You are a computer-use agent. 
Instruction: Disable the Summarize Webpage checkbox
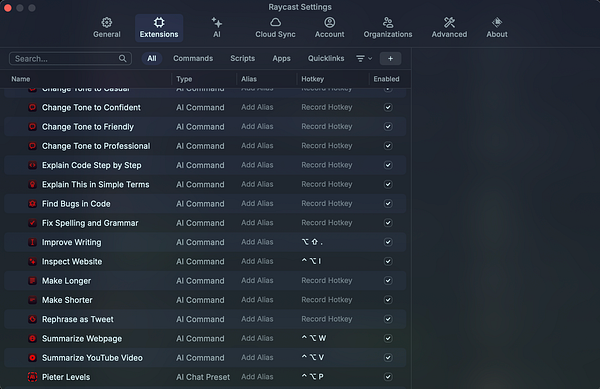point(388,339)
